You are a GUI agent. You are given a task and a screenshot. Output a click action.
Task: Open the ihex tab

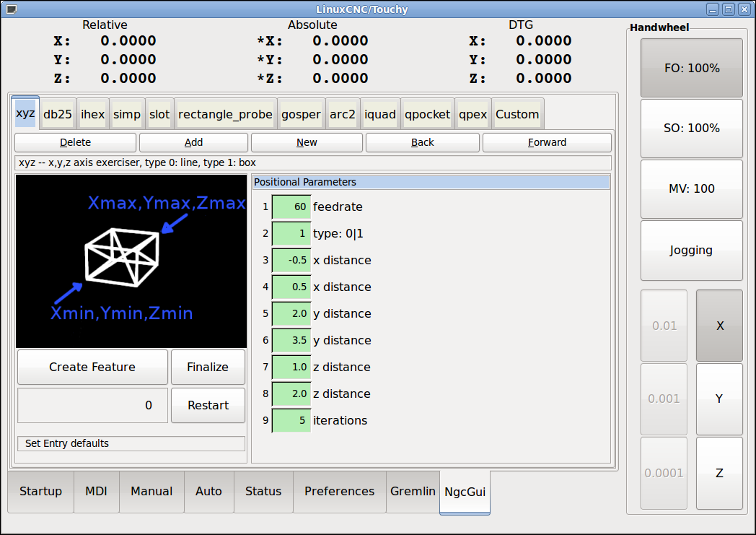92,114
